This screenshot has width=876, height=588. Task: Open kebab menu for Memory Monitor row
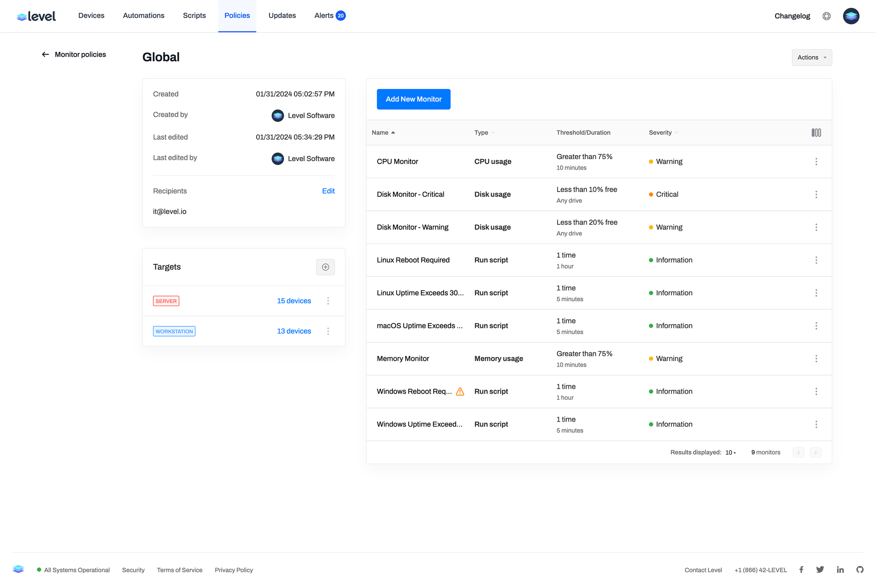tap(816, 359)
